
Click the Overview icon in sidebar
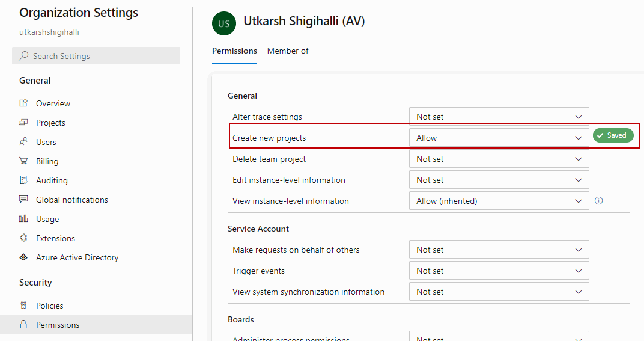point(23,103)
